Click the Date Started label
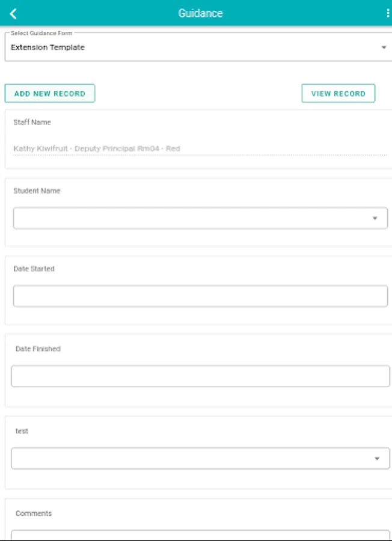Screen dimensions: 392x541 pyautogui.click(x=34, y=269)
